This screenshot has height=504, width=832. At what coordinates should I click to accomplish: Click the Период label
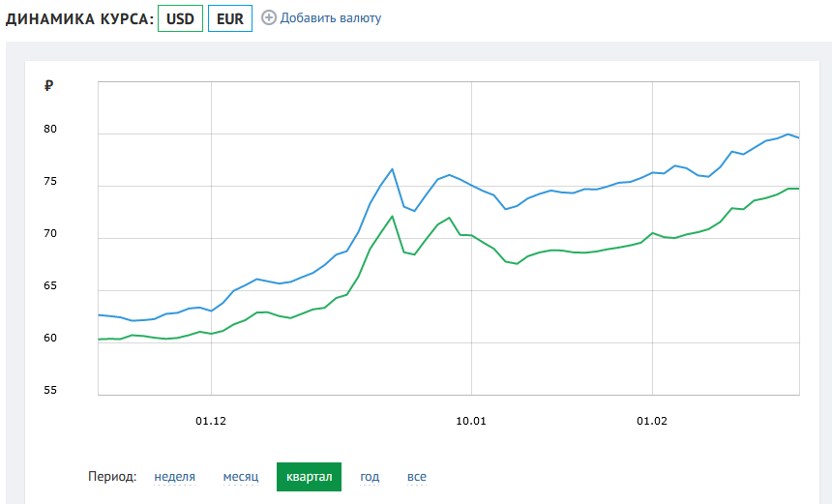112,477
